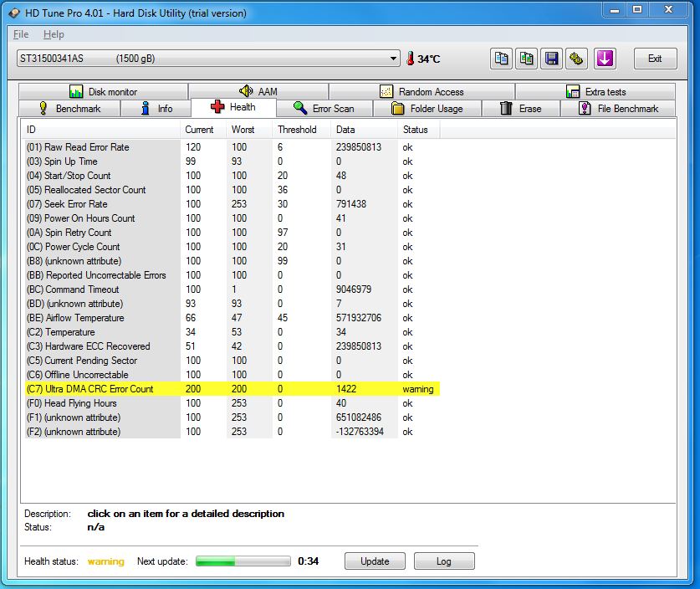Click the warning status in highlighted row
The height and width of the screenshot is (589, 700).
coord(418,389)
